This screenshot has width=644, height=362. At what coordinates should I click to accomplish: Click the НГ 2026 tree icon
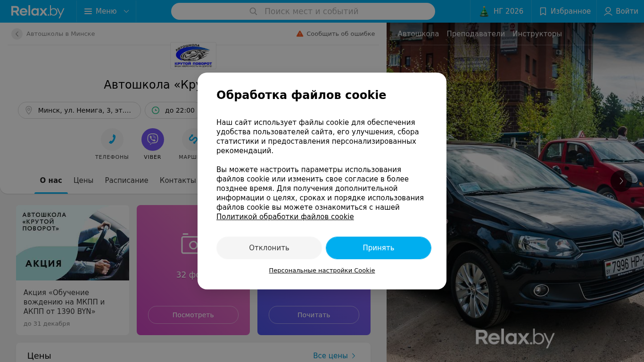point(484,11)
